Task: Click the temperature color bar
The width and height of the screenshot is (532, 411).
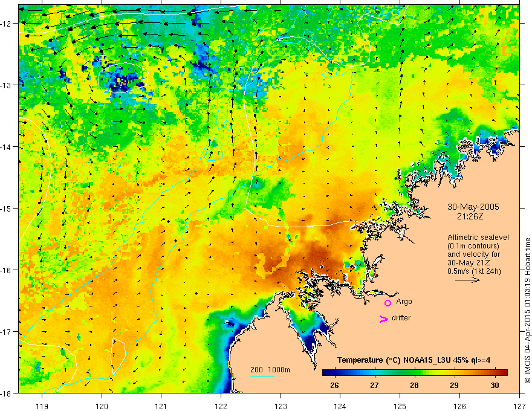Action: [415, 372]
